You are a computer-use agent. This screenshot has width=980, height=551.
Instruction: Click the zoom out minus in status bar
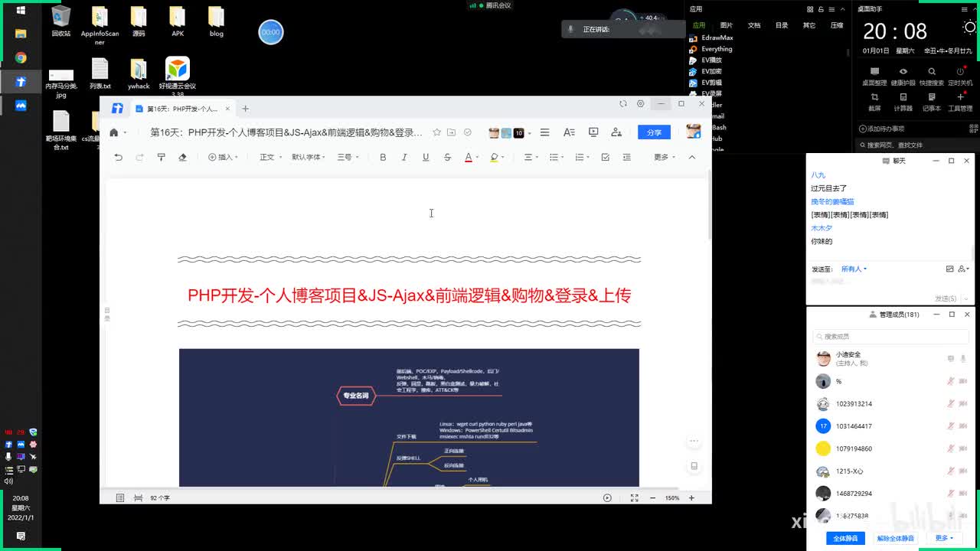coord(652,497)
